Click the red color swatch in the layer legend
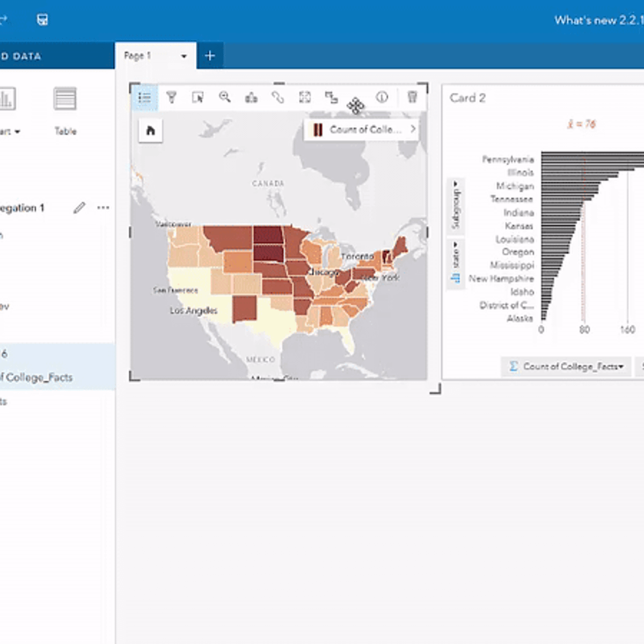This screenshot has height=644, width=644. click(x=318, y=129)
